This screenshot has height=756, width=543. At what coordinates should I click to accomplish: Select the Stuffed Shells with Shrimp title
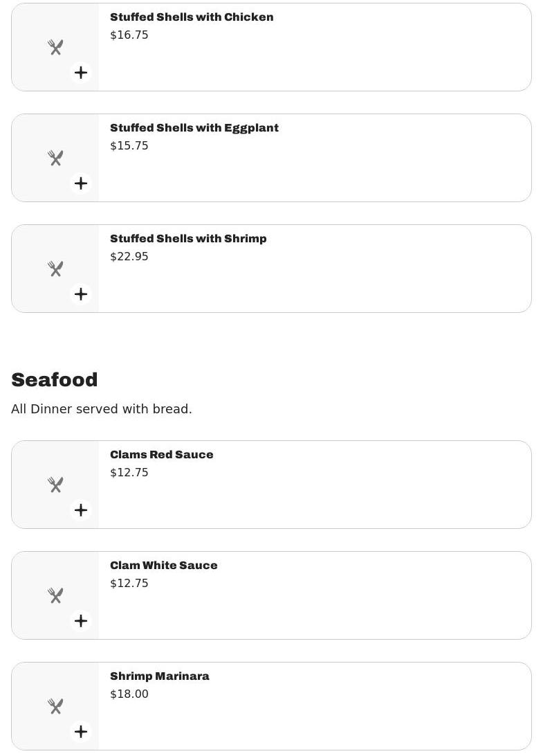pos(188,239)
